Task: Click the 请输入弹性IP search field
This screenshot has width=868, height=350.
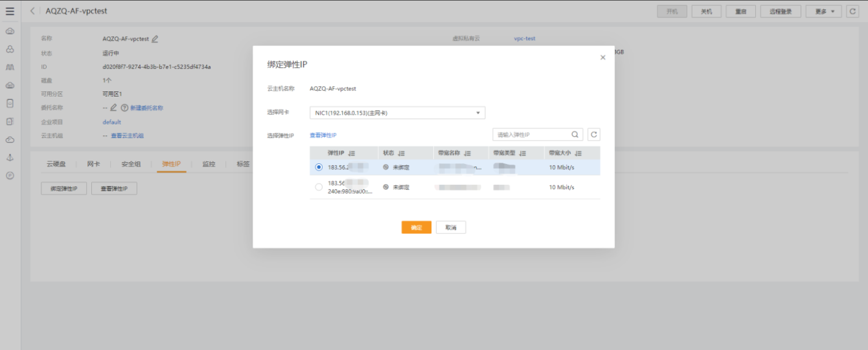Action: tap(531, 135)
